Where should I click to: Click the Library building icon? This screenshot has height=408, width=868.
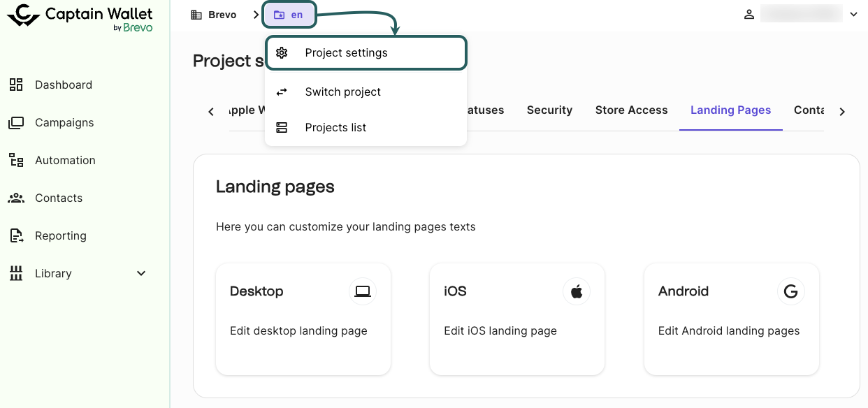click(16, 274)
